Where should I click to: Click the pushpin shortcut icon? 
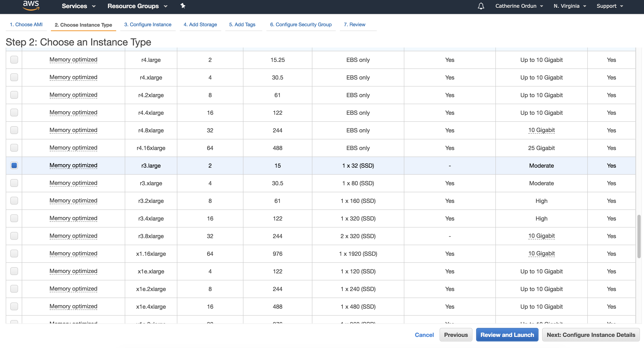(x=183, y=6)
